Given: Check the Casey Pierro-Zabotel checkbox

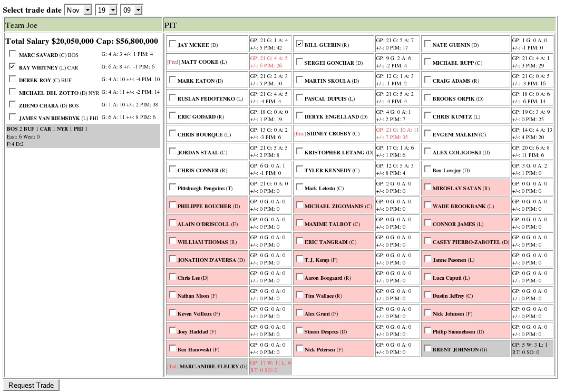Looking at the screenshot, I should tap(428, 241).
